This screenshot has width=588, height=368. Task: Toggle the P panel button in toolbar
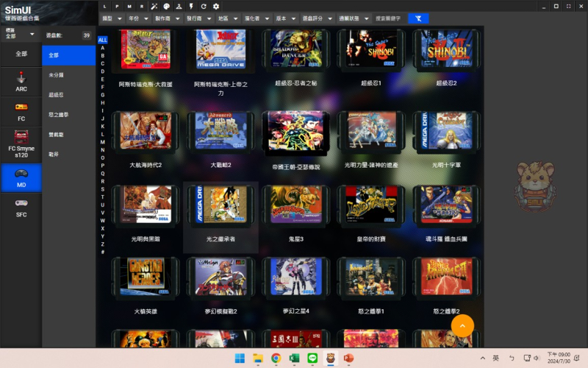tap(117, 7)
